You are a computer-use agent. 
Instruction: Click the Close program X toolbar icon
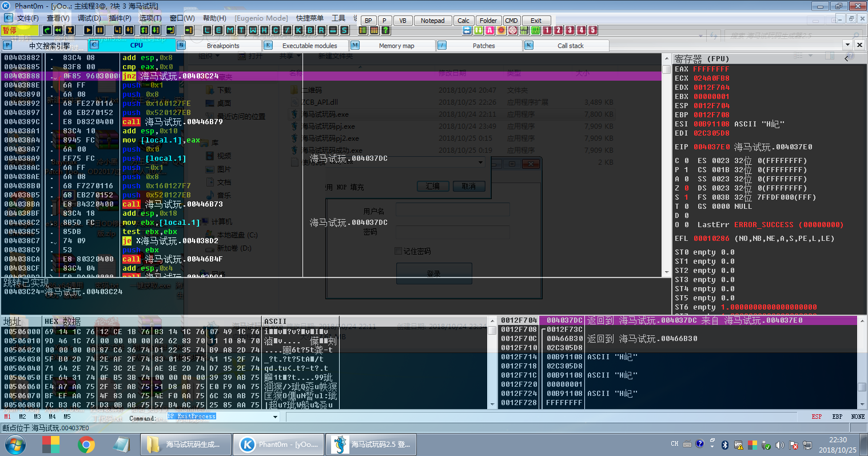[x=70, y=30]
